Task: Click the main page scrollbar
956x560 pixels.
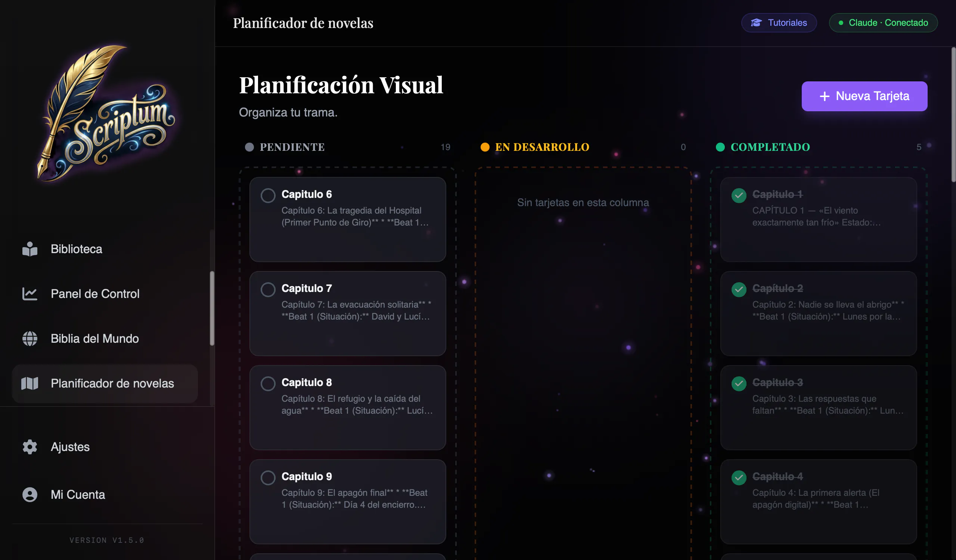Action: pos(953,115)
